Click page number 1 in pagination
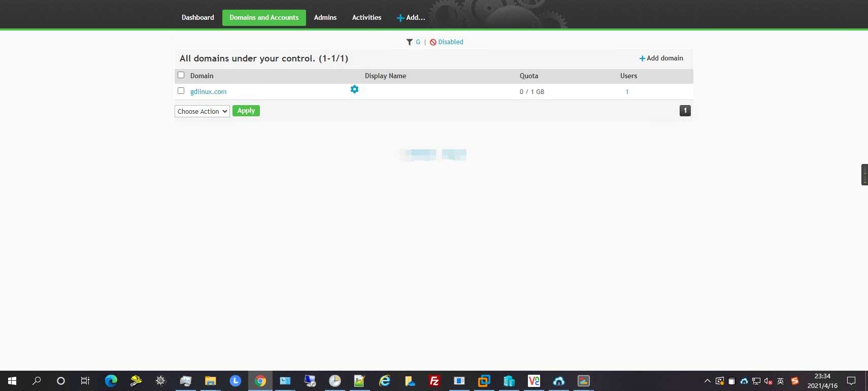The height and width of the screenshot is (391, 868). [x=685, y=111]
